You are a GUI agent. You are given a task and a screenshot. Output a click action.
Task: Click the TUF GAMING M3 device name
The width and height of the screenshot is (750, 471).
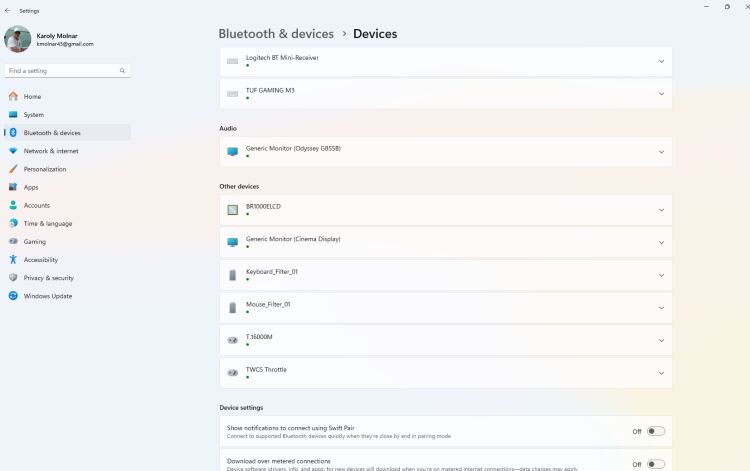tap(270, 90)
